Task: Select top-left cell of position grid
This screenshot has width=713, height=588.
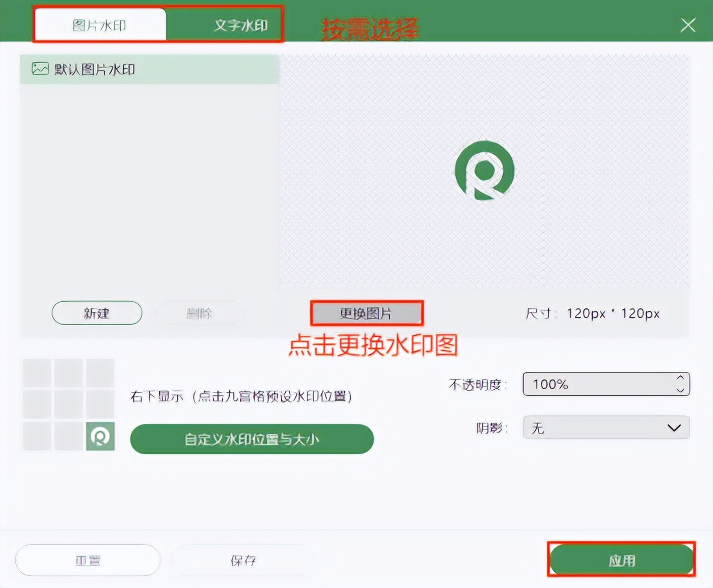Action: coord(37,372)
